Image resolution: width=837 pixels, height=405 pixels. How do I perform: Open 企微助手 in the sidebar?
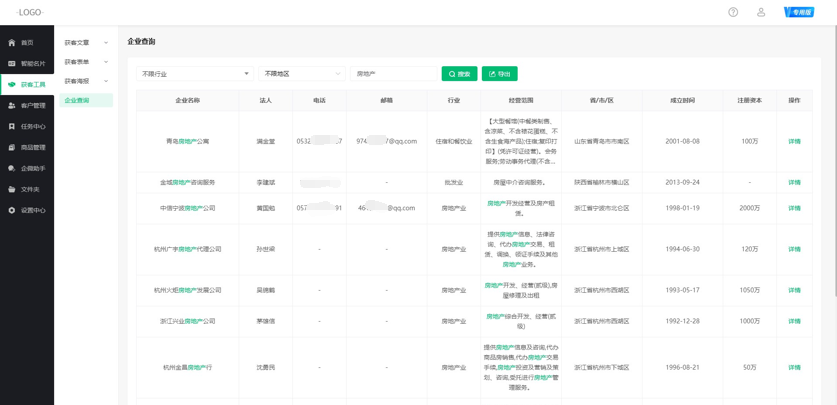[32, 169]
